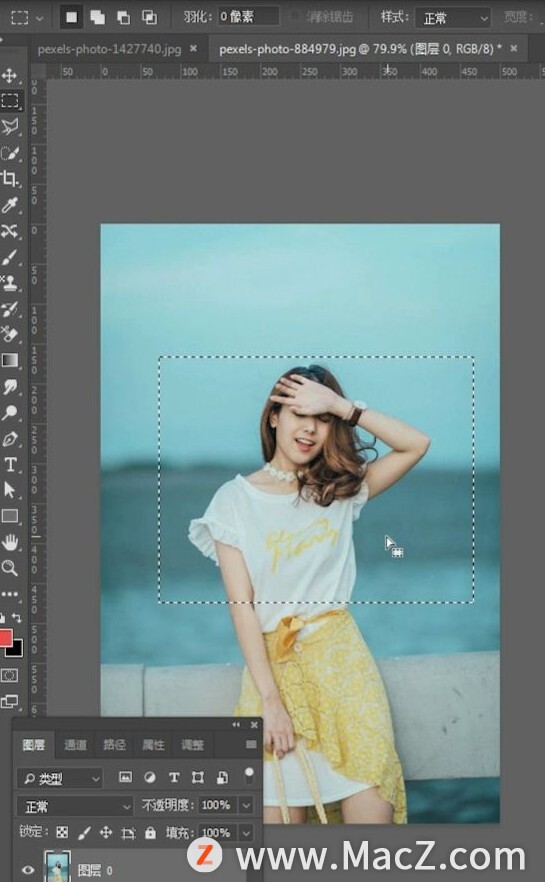Select the Horizontal Type tool
Image resolution: width=545 pixels, height=882 pixels.
(10, 465)
